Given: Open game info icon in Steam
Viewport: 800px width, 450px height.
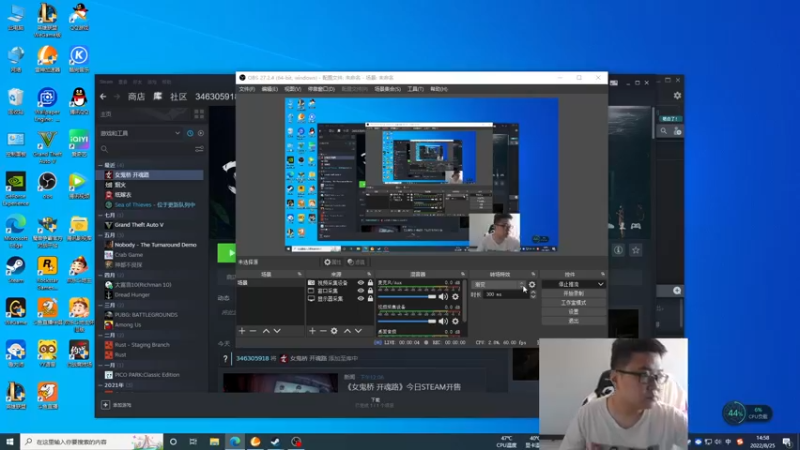Looking at the screenshot, I should point(618,250).
